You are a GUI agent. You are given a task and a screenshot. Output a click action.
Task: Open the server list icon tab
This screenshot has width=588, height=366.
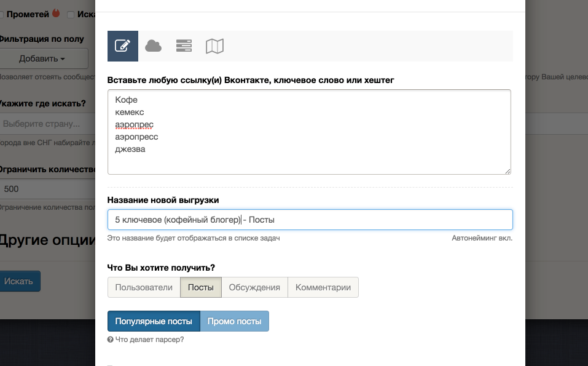point(184,46)
